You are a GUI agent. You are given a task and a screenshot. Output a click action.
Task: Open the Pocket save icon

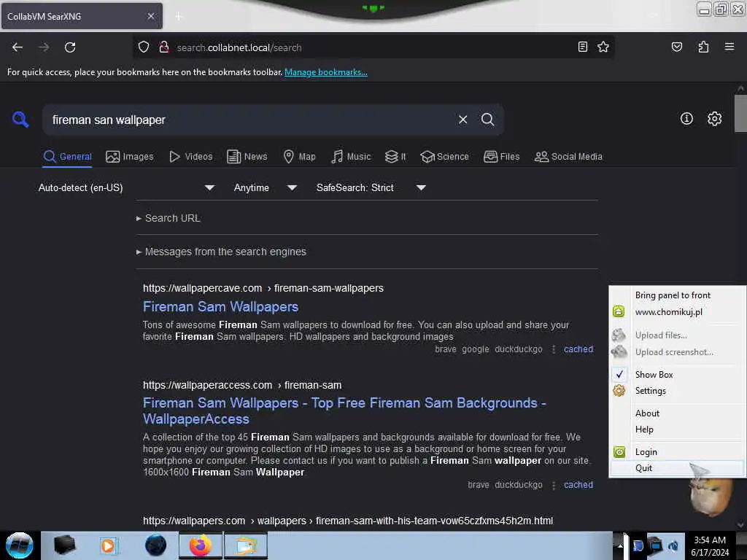click(676, 47)
